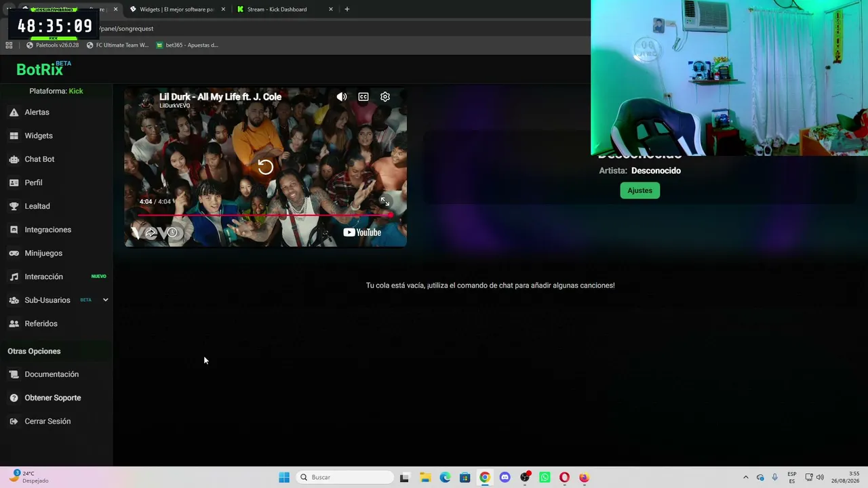
Task: Open the Documentación link
Action: tap(52, 374)
